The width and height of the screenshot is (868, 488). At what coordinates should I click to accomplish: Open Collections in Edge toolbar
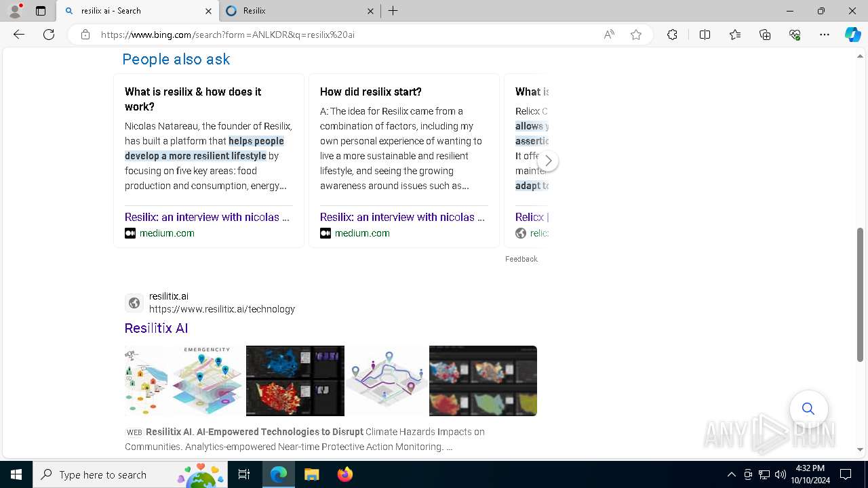point(765,35)
